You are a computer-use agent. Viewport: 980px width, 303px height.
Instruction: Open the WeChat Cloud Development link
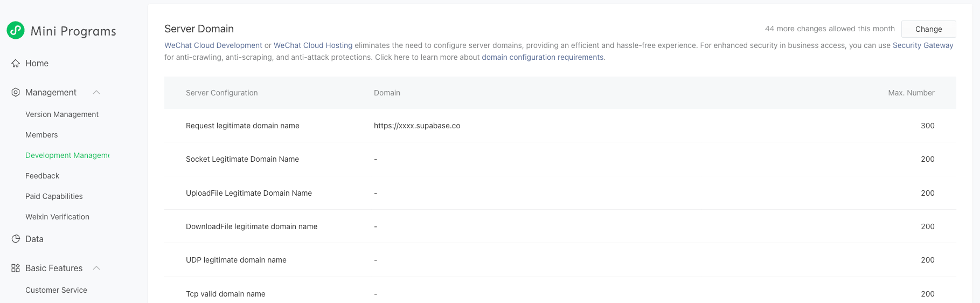click(213, 45)
